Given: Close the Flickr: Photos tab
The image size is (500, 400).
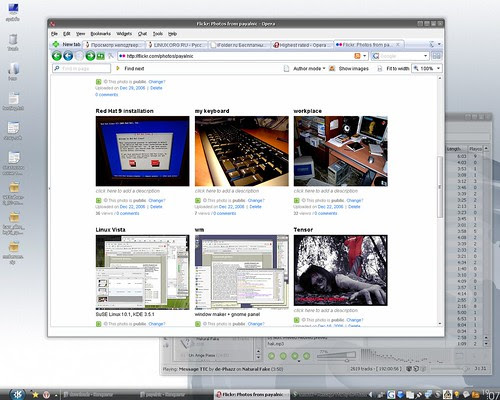Looking at the screenshot, I should pyautogui.click(x=398, y=44).
